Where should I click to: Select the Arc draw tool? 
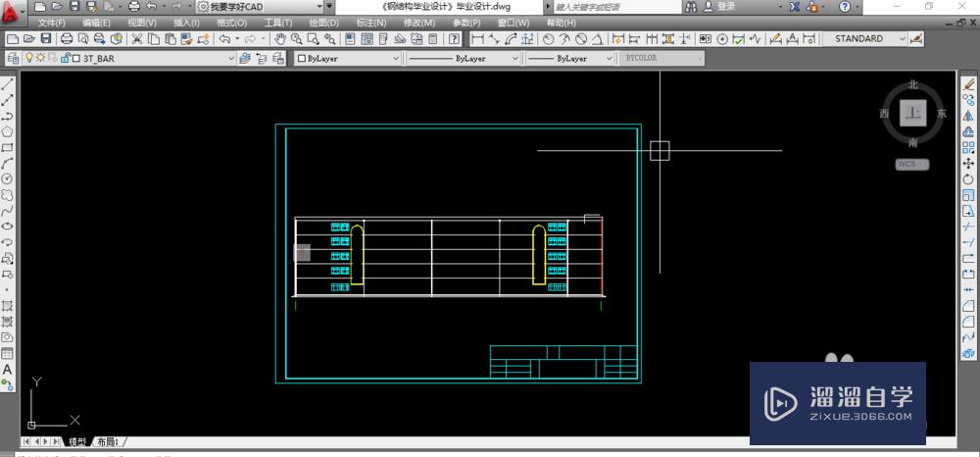(x=8, y=163)
